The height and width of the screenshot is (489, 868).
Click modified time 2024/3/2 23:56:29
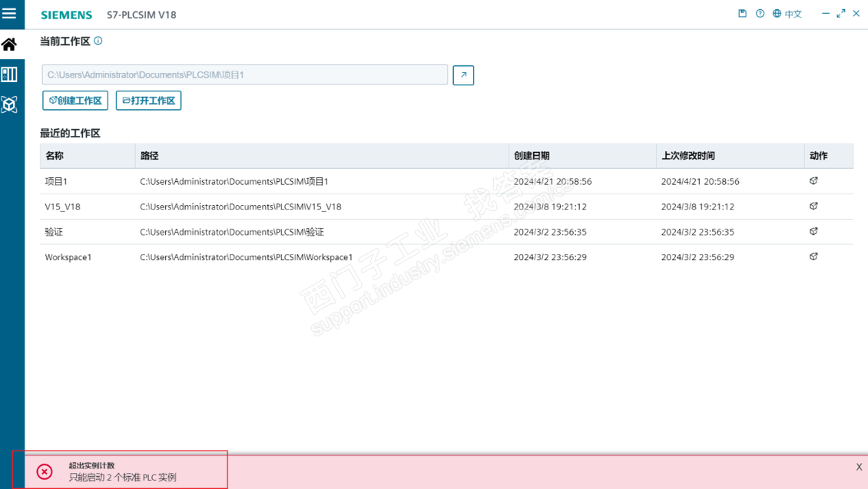click(697, 257)
